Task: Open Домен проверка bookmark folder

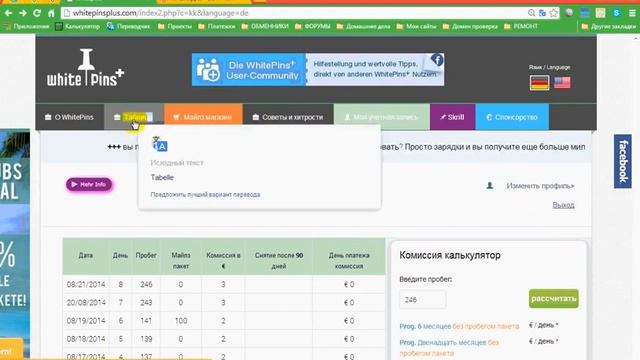Action: [x=470, y=27]
